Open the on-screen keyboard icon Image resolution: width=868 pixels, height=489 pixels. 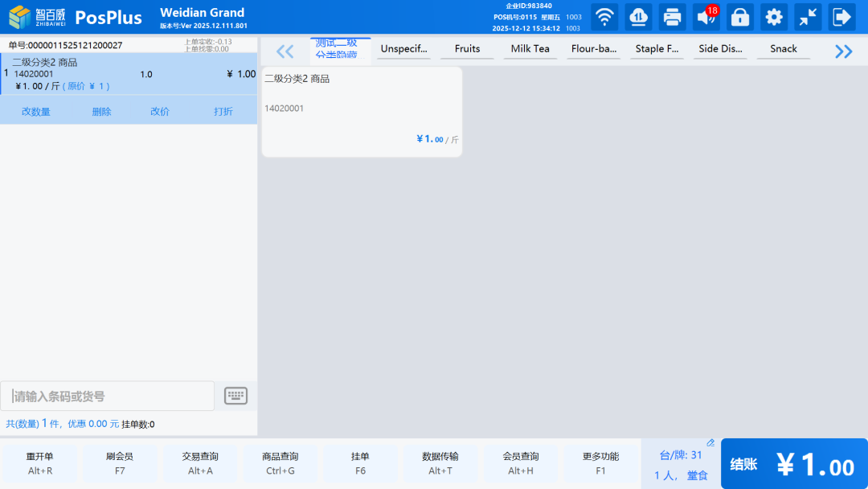(235, 396)
